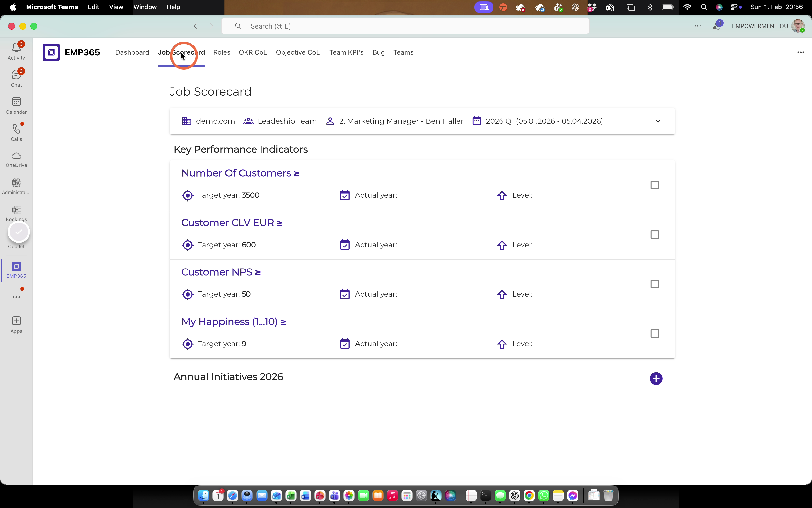Screen dimensions: 812x508
Task: Switch to the OKR CoL tab
Action: [253, 52]
